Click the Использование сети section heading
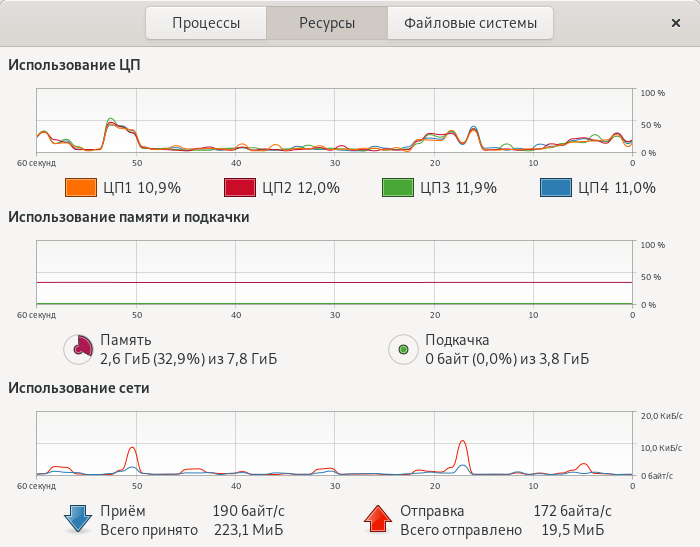 pos(79,388)
